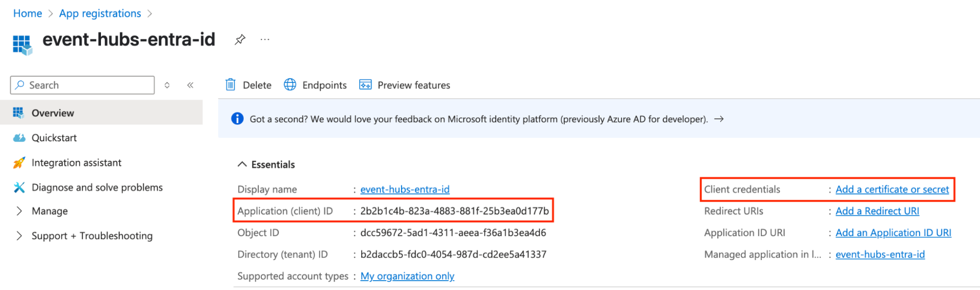Go to Home breadcrumb
The height and width of the screenshot is (290, 980).
(x=27, y=13)
